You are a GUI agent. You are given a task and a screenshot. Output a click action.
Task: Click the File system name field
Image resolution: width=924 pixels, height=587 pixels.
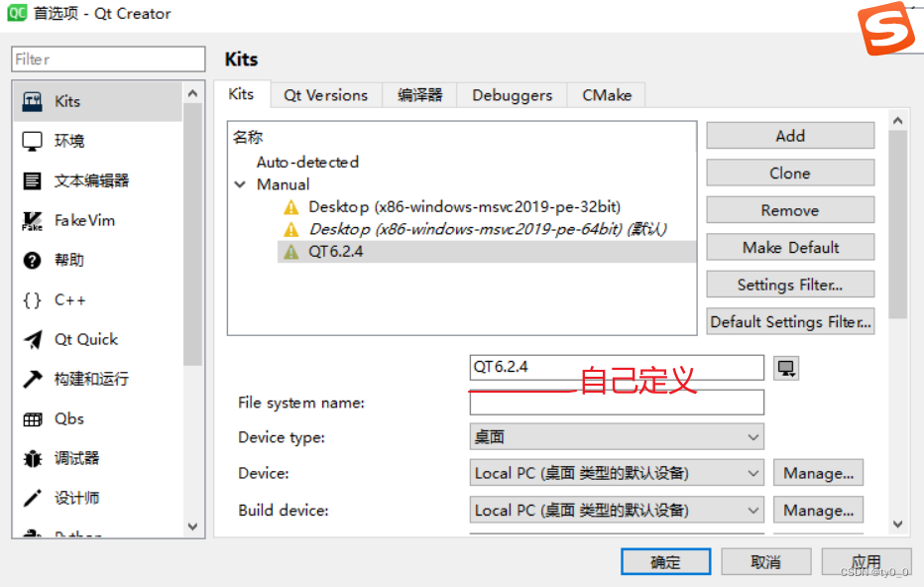coord(617,403)
